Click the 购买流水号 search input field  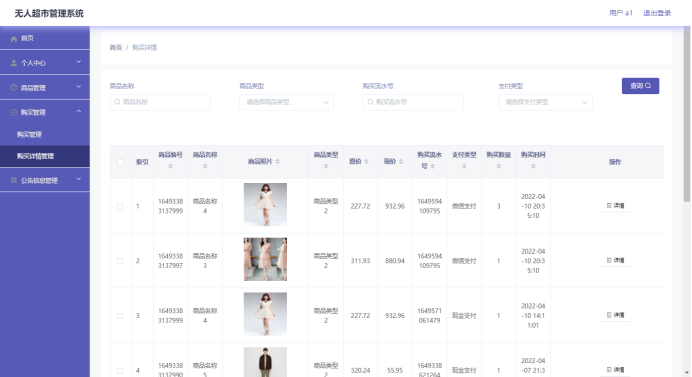coord(413,102)
